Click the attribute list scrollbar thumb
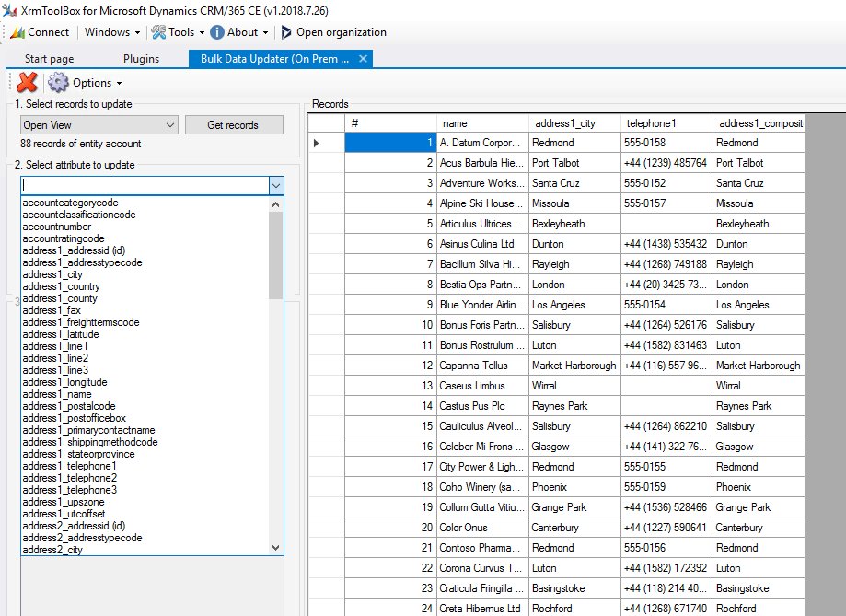This screenshot has width=846, height=616. [x=275, y=255]
